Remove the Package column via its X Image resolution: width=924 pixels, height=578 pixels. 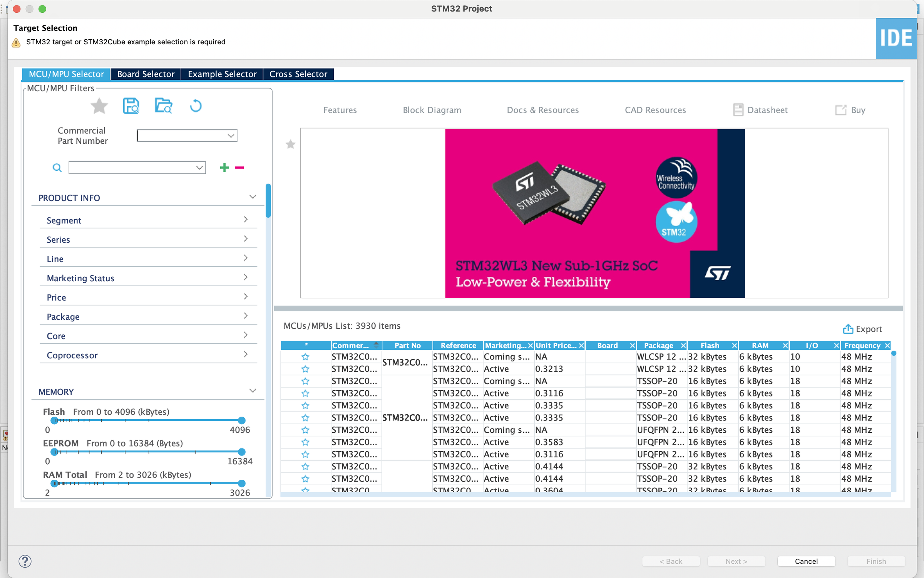pyautogui.click(x=683, y=346)
